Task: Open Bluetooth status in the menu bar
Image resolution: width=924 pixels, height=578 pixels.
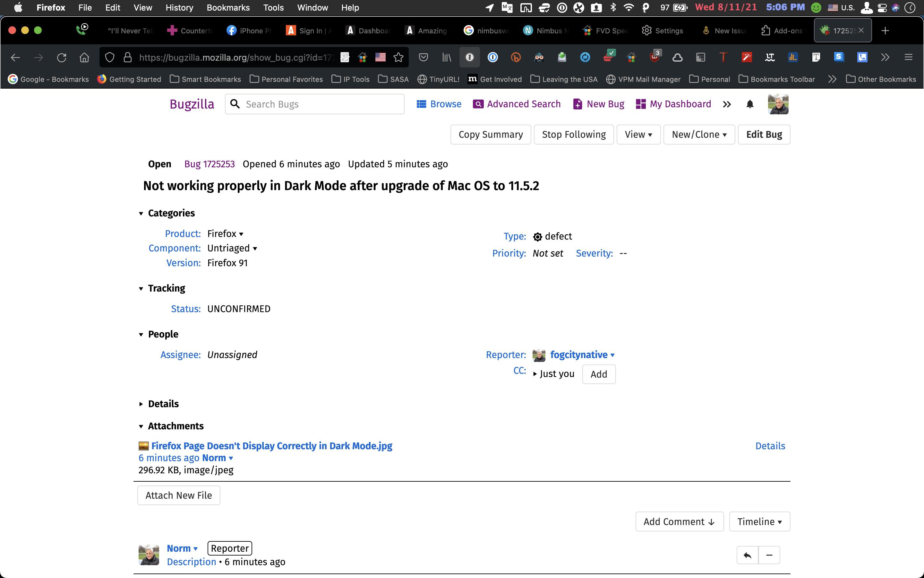Action: 613,8
